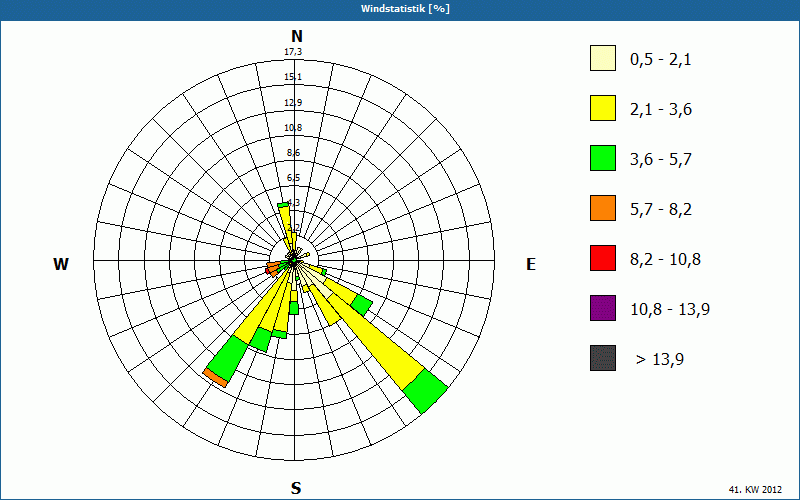
Task: Click the orange 5,7 - 8,2 legend swatch
Action: pyautogui.click(x=603, y=208)
